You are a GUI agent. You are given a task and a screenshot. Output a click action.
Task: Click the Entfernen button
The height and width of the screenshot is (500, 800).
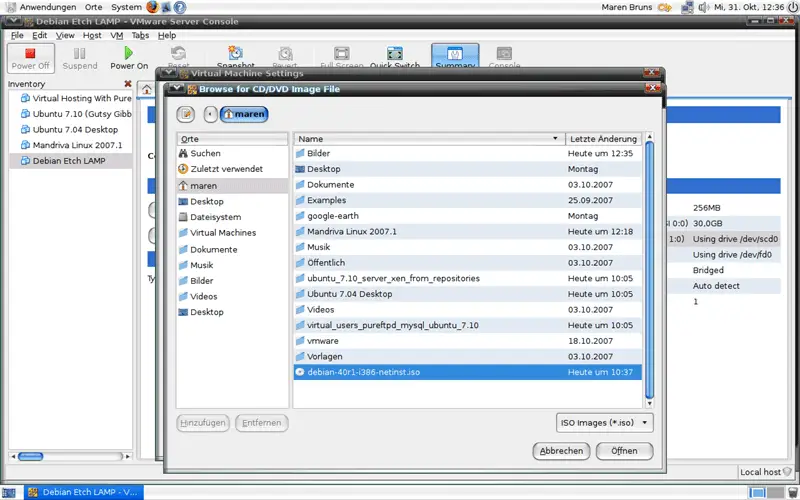pos(262,423)
